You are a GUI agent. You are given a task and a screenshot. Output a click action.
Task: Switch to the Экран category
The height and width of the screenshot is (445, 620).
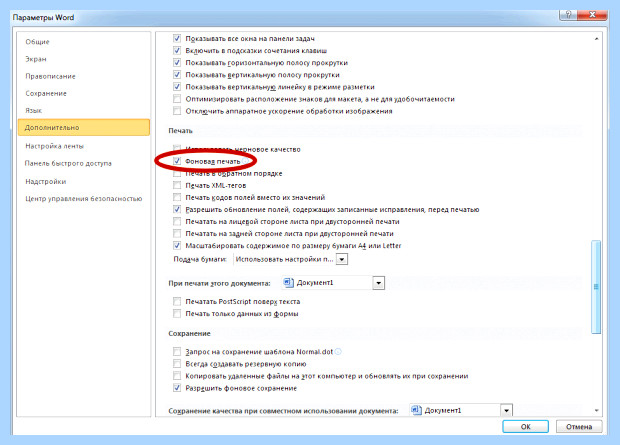pyautogui.click(x=36, y=59)
